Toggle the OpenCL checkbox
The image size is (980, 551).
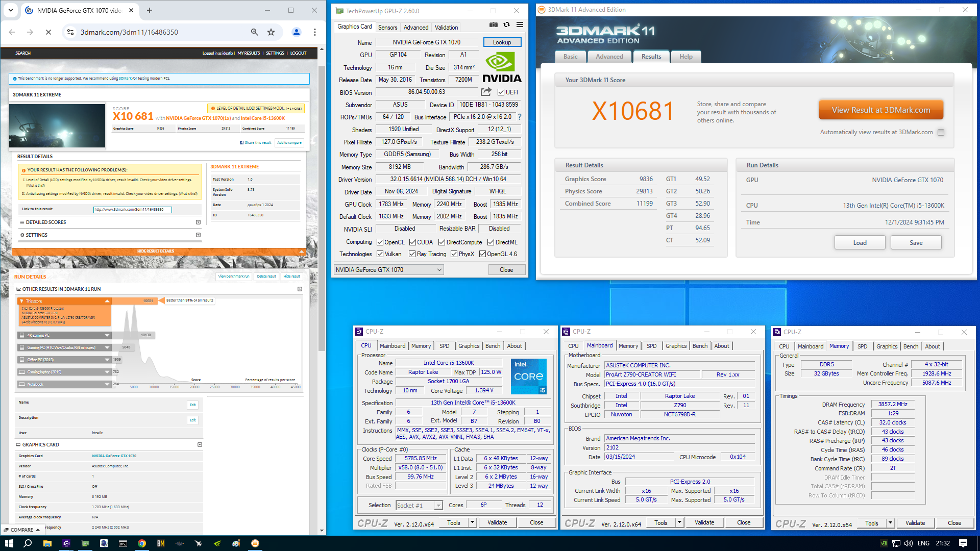380,242
